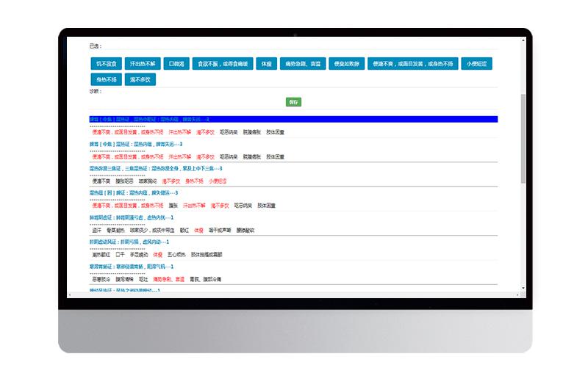
Task: Open the 湿热蕴[困]脾证 diagnosis link
Action: 134,193
